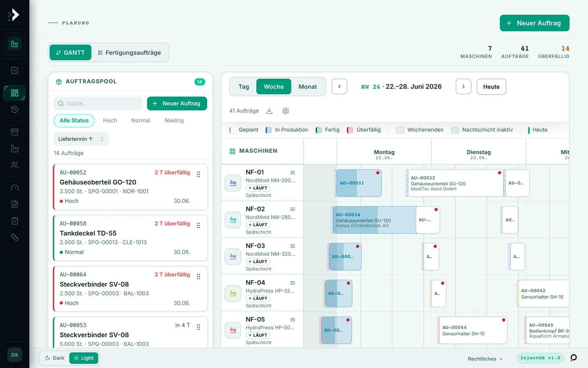Screen dimensions: 588x368
Task: Click the Überfällig legend color swatch
Action: click(350, 130)
